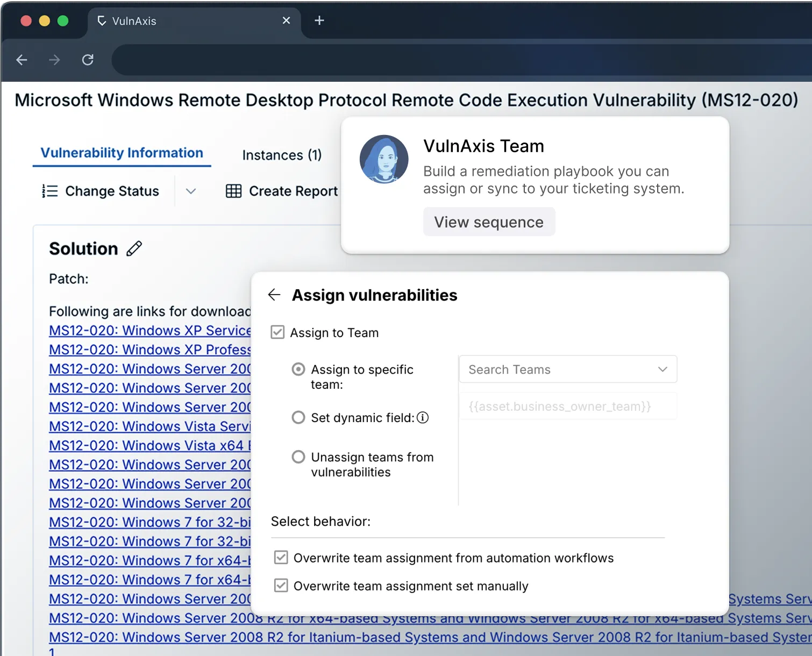The height and width of the screenshot is (656, 812).
Task: Select Set dynamic field radio button
Action: click(298, 417)
